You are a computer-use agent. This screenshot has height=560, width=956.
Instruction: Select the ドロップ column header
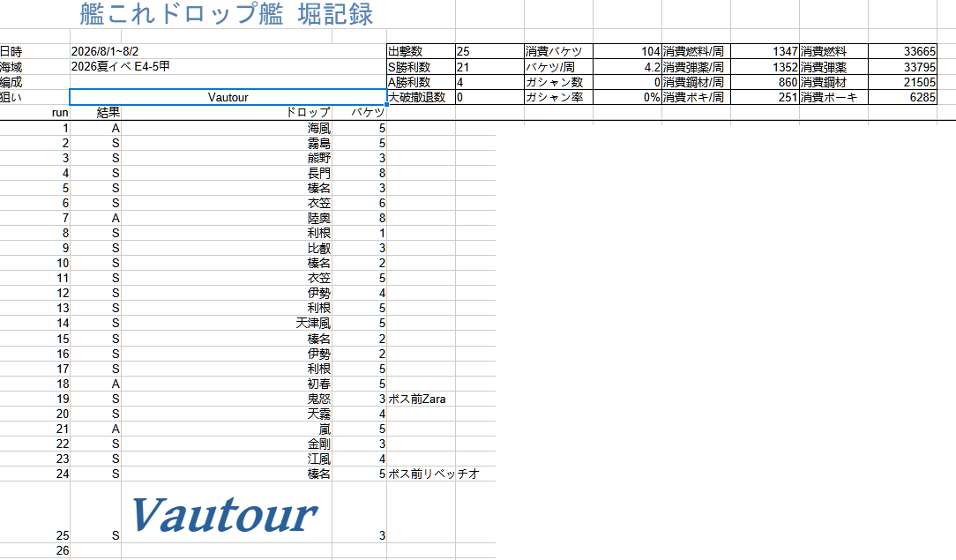[x=226, y=112]
